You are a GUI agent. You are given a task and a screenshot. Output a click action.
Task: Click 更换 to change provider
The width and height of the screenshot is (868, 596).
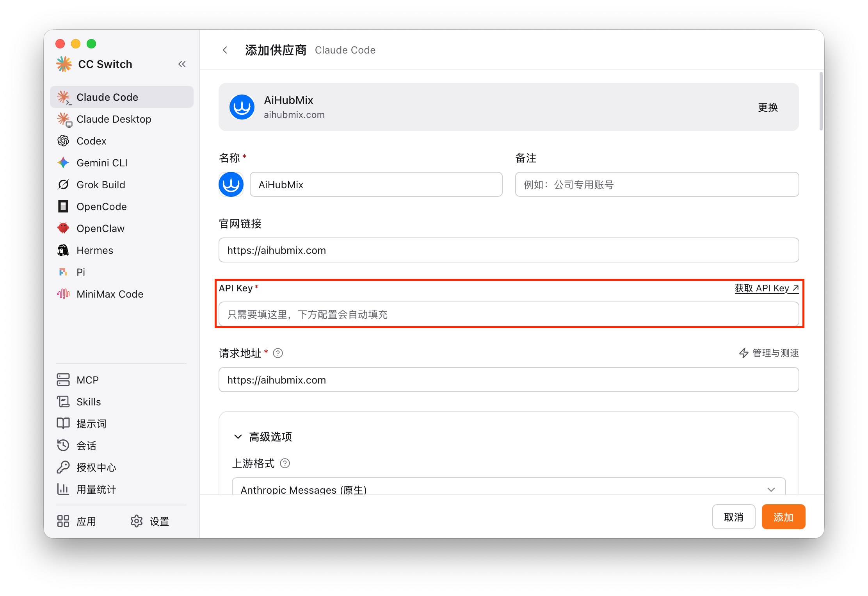[768, 107]
